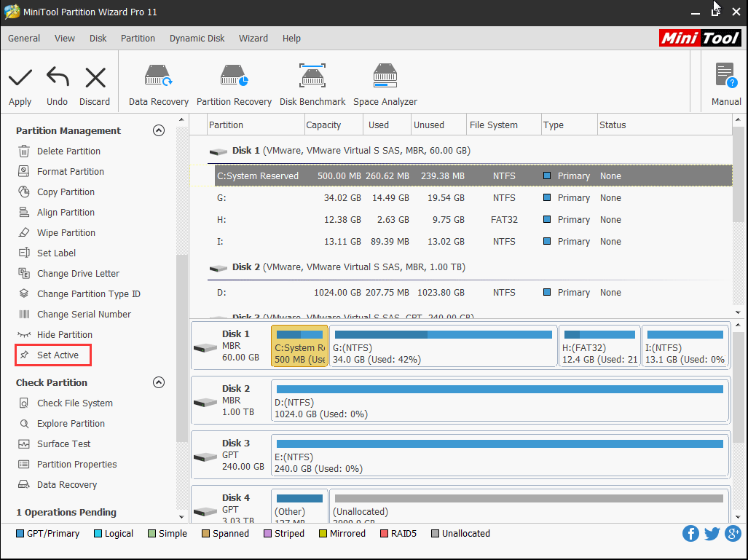Open the Twitter share icon
The width and height of the screenshot is (748, 560).
[x=712, y=533]
